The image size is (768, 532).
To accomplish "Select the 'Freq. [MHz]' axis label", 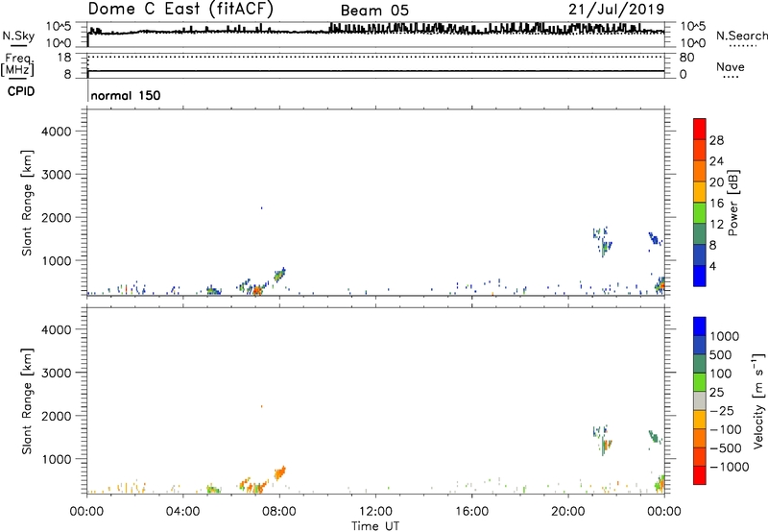I will (18, 65).
